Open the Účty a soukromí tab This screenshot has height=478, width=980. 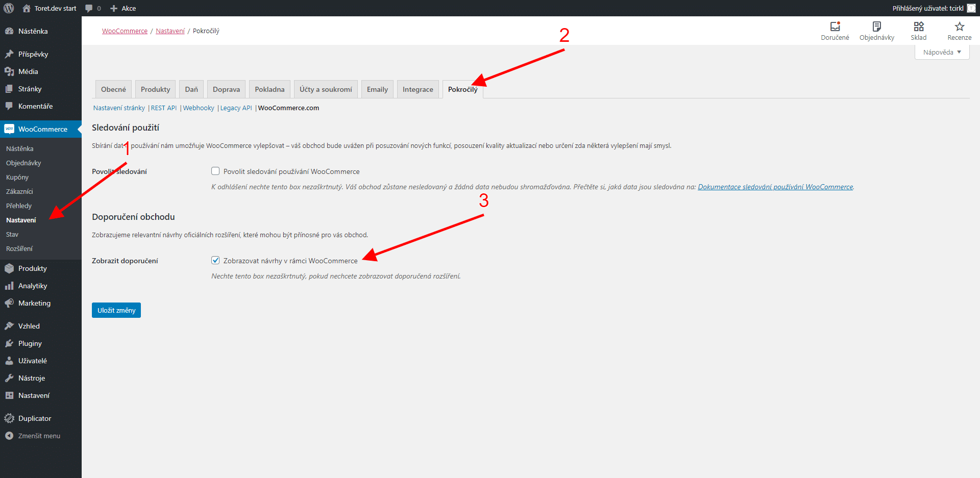pyautogui.click(x=326, y=89)
